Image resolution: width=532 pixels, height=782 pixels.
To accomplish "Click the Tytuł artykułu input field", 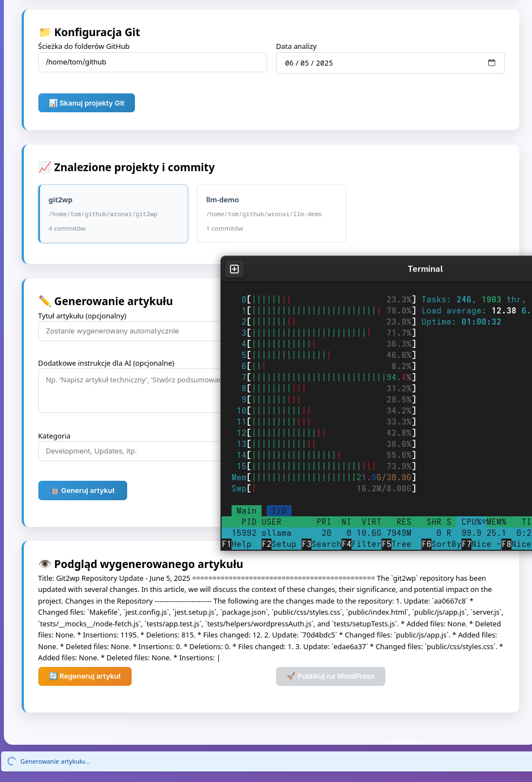I will [129, 331].
